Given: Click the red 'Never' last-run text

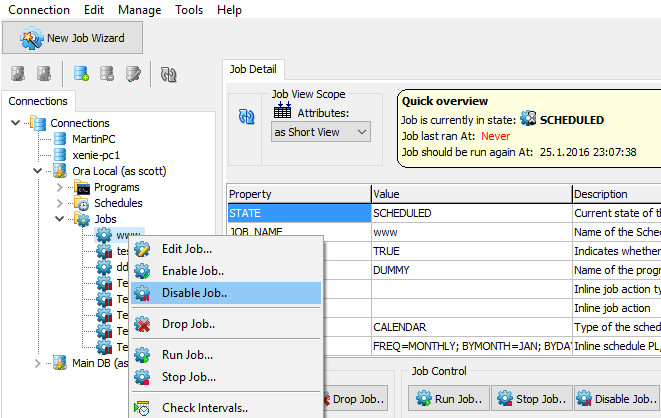Looking at the screenshot, I should pos(495,136).
